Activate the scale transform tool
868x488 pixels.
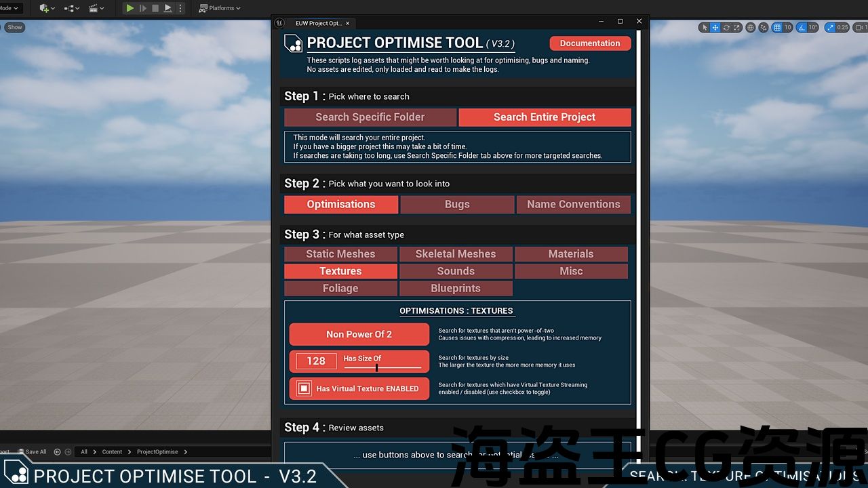[x=737, y=28]
